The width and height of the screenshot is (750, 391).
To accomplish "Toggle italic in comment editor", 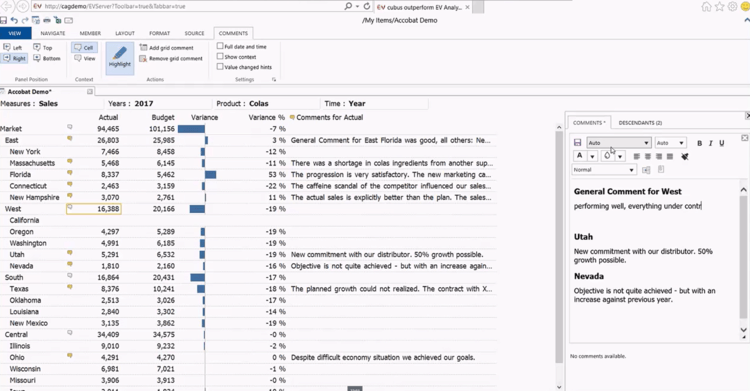I will 710,143.
